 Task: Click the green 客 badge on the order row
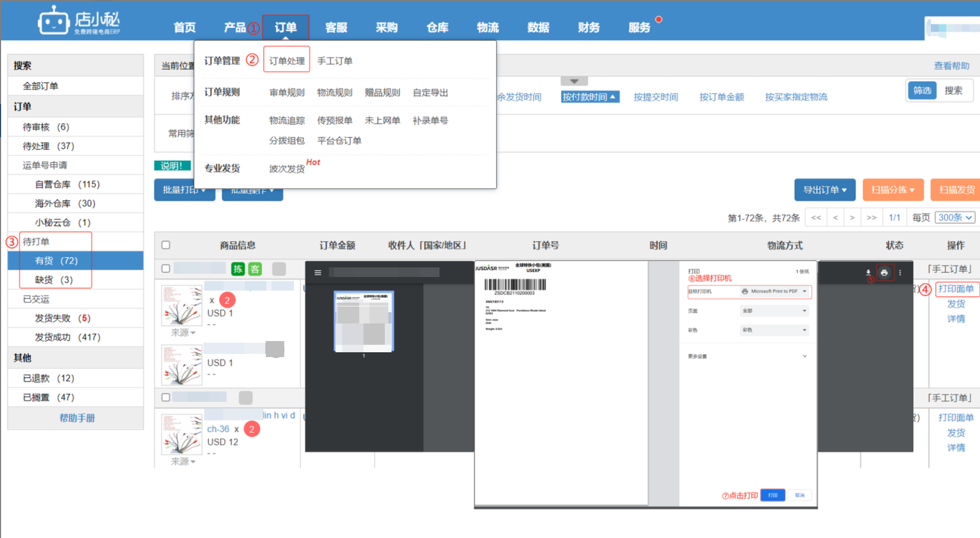coord(255,269)
